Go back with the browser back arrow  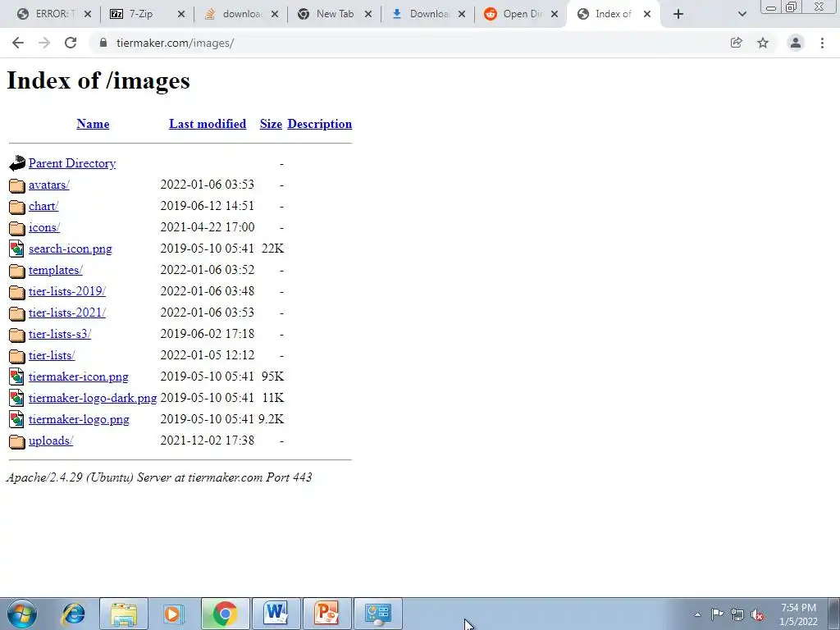click(x=18, y=43)
